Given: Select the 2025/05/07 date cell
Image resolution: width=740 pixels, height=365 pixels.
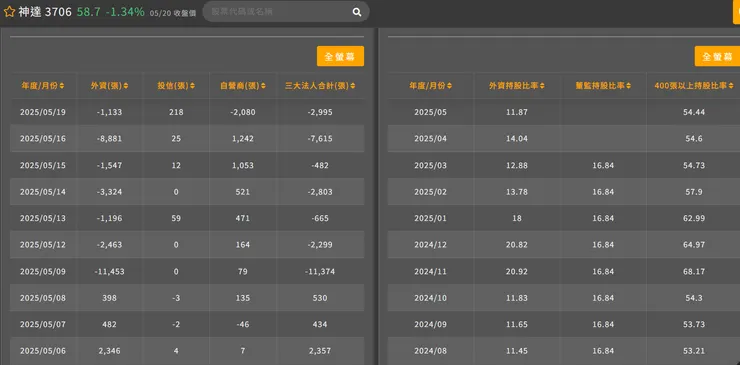Looking at the screenshot, I should point(43,324).
